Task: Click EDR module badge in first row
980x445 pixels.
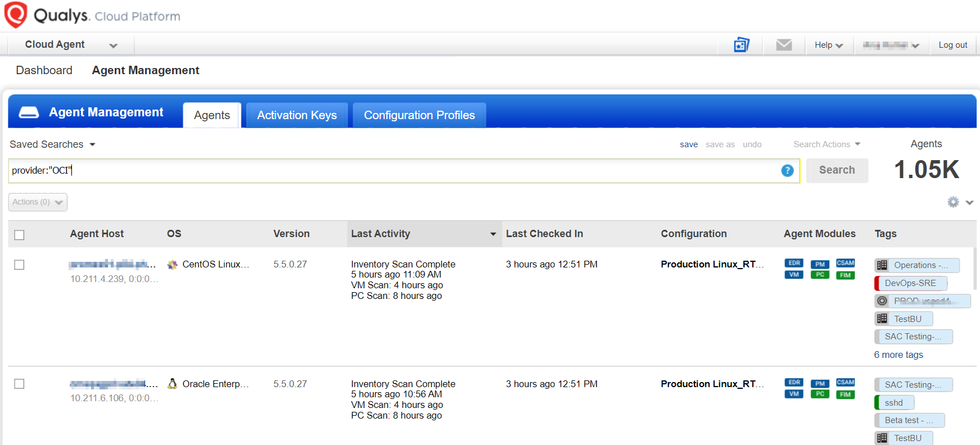Action: 794,263
